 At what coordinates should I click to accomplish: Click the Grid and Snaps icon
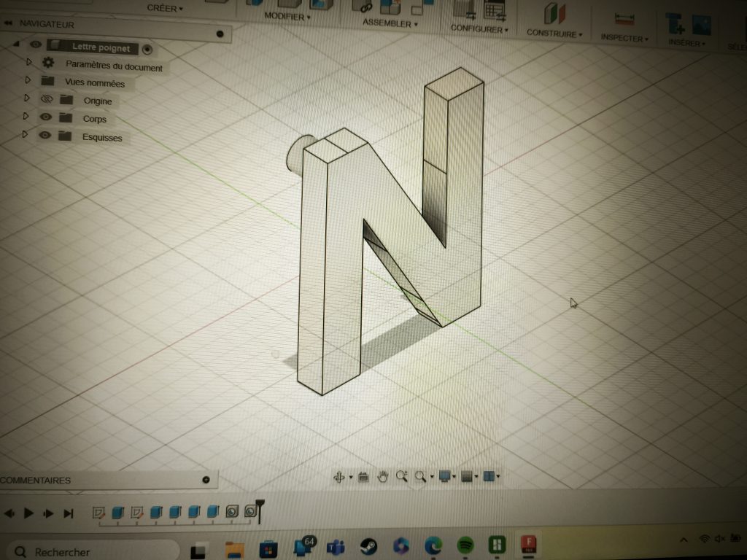click(x=467, y=476)
